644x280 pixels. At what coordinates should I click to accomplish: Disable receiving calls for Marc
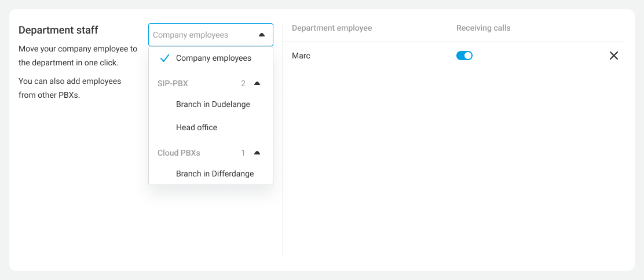coord(464,56)
